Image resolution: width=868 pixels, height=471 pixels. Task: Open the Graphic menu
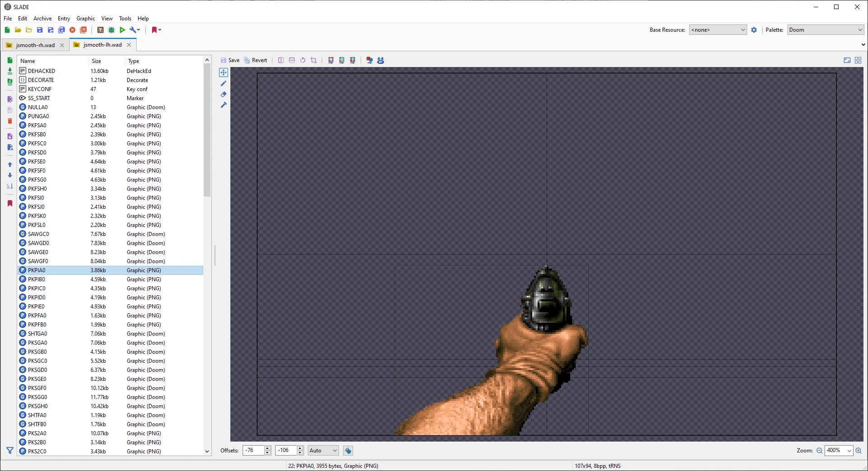[86, 19]
